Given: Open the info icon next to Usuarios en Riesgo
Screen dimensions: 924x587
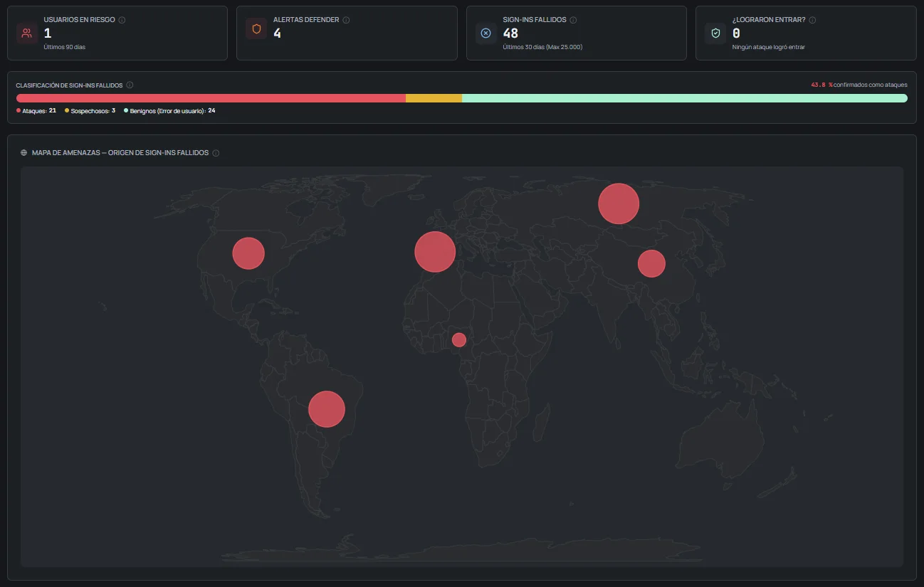Looking at the screenshot, I should point(122,20).
